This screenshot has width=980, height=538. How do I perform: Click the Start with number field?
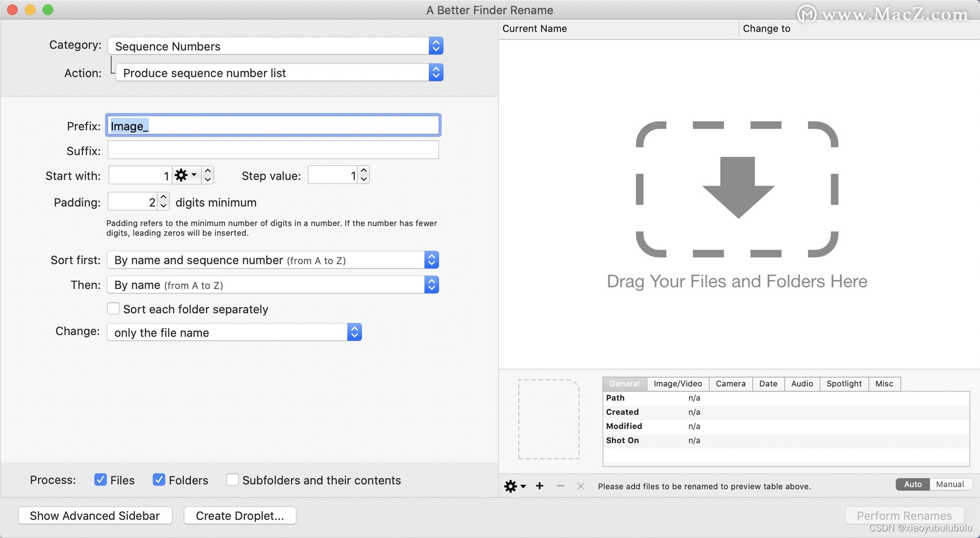[x=140, y=175]
